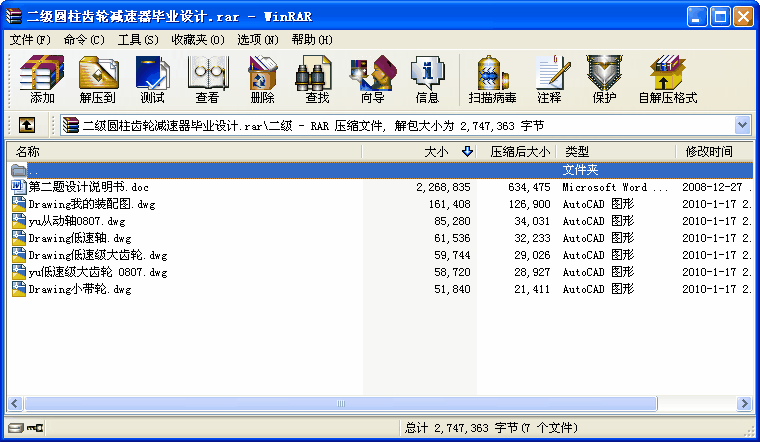The image size is (760, 442).
Task: Maximize the WinRAR window
Action: 720,16
